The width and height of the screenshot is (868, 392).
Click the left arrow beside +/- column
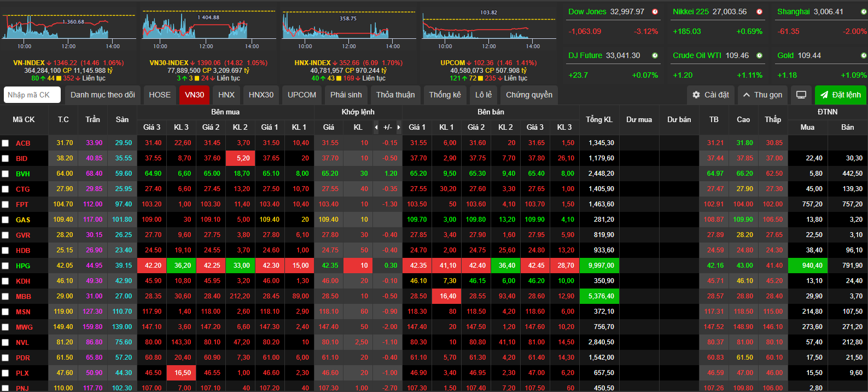pyautogui.click(x=376, y=128)
